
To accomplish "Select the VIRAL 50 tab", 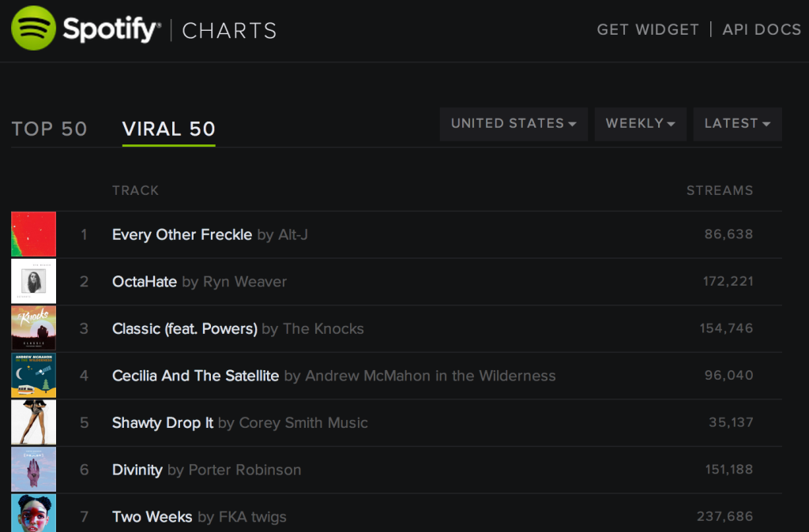I will [168, 129].
